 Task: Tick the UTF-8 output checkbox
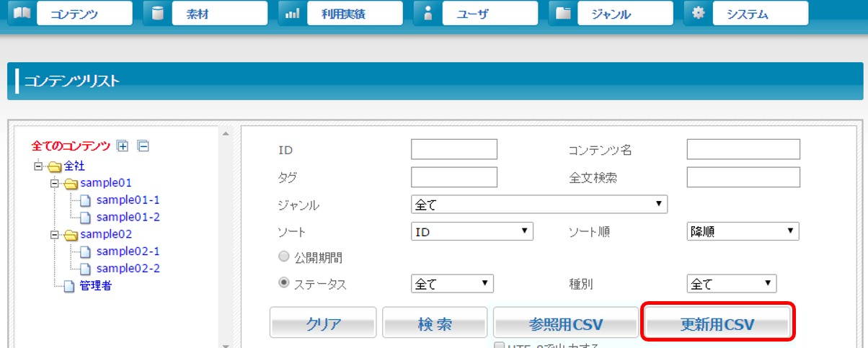coord(499,346)
